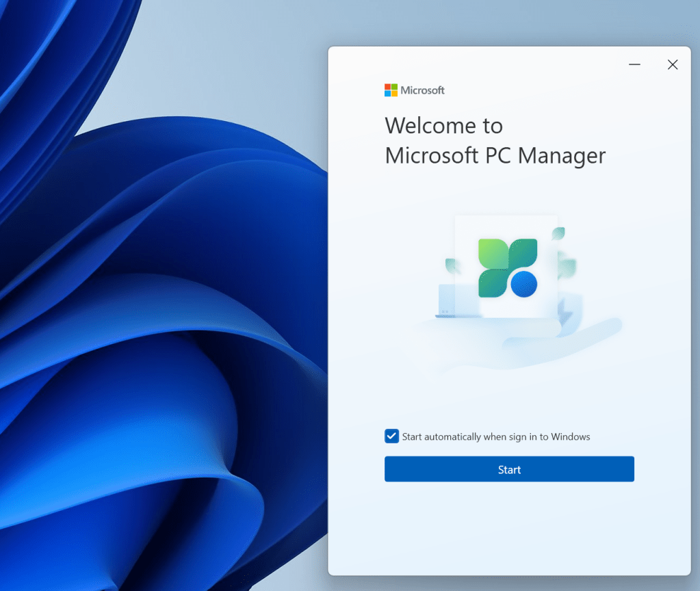This screenshot has height=591, width=700.
Task: Click the laptop drawing in the illustration
Action: coord(448,301)
